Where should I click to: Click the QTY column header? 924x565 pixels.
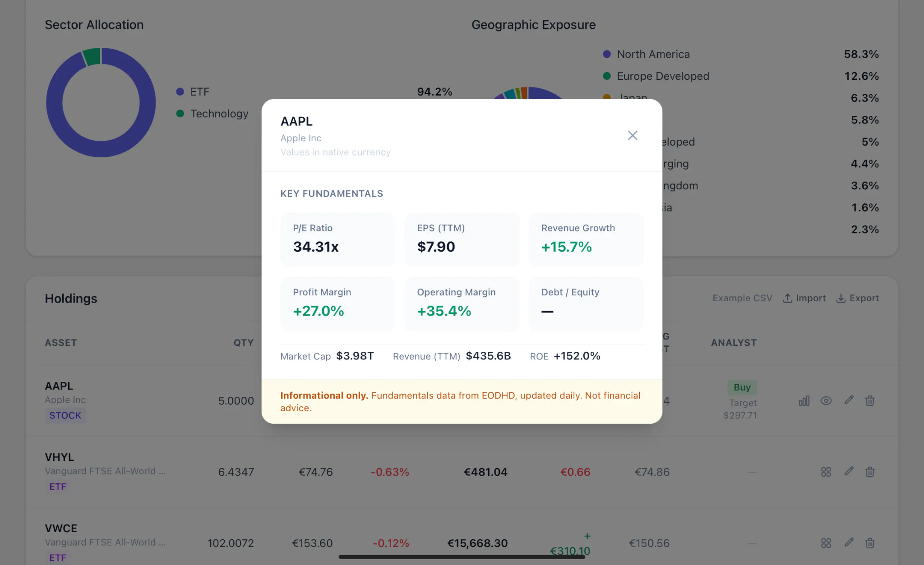(244, 343)
